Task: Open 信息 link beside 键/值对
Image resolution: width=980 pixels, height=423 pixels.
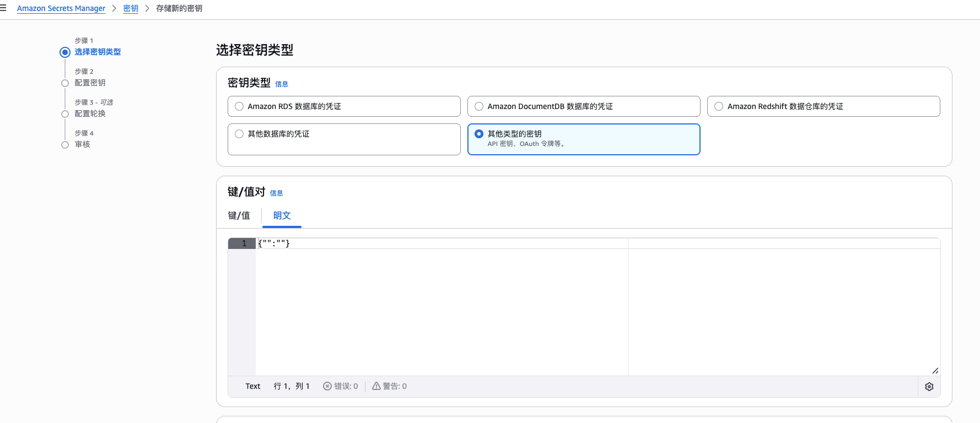Action: [x=276, y=193]
